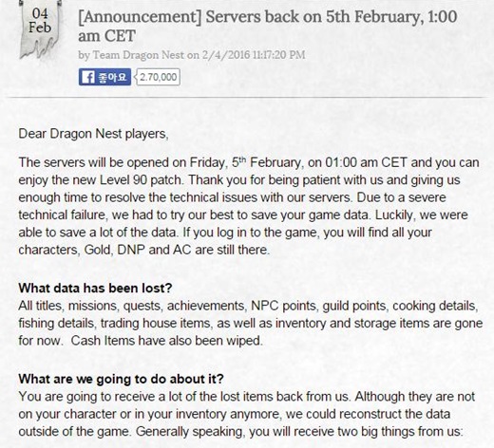Open the Servers back on 5th February headline
This screenshot has height=448, width=494.
(267, 26)
